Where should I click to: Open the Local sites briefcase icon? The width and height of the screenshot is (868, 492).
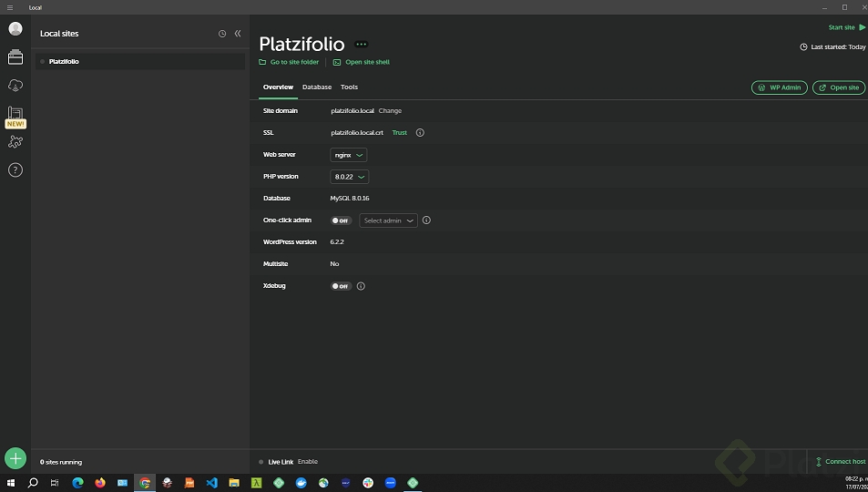point(15,56)
